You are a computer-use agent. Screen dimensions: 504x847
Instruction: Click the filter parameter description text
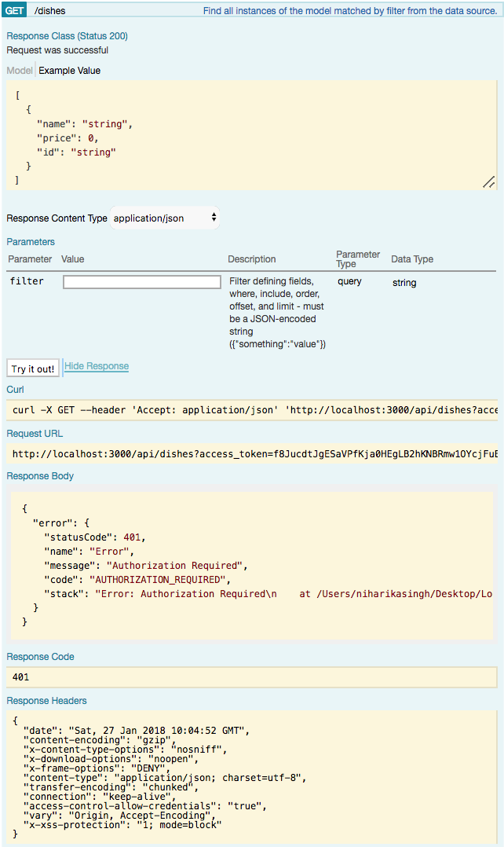[277, 313]
